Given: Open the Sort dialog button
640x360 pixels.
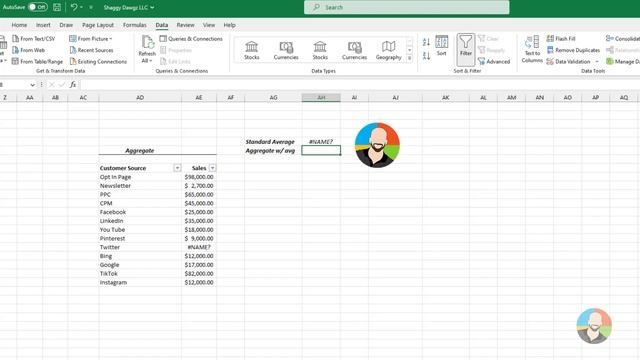Looking at the screenshot, I should (x=442, y=46).
